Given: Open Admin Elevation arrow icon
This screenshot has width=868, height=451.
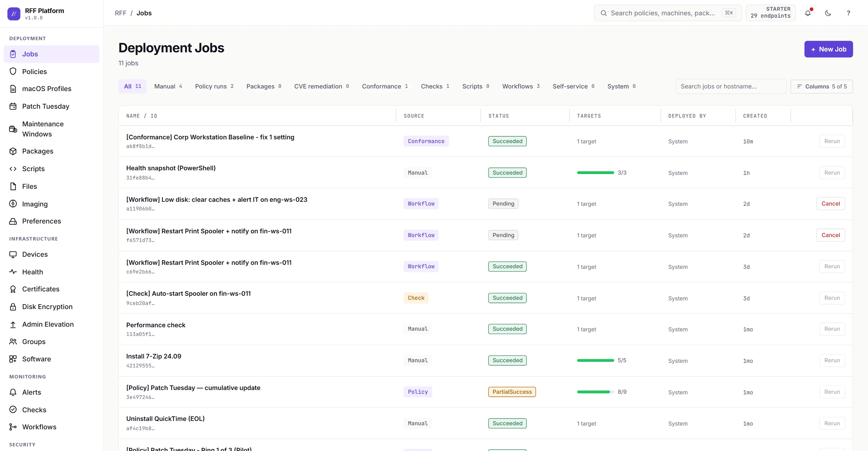Looking at the screenshot, I should point(13,324).
